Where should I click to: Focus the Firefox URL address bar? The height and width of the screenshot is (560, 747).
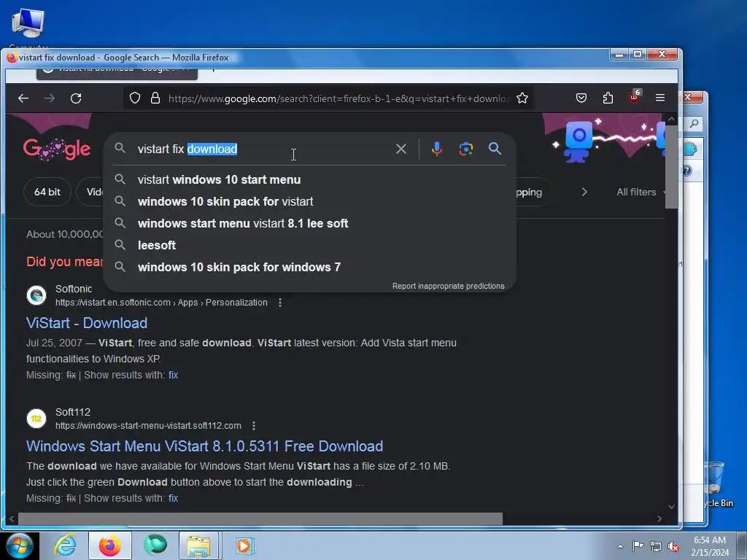point(338,98)
